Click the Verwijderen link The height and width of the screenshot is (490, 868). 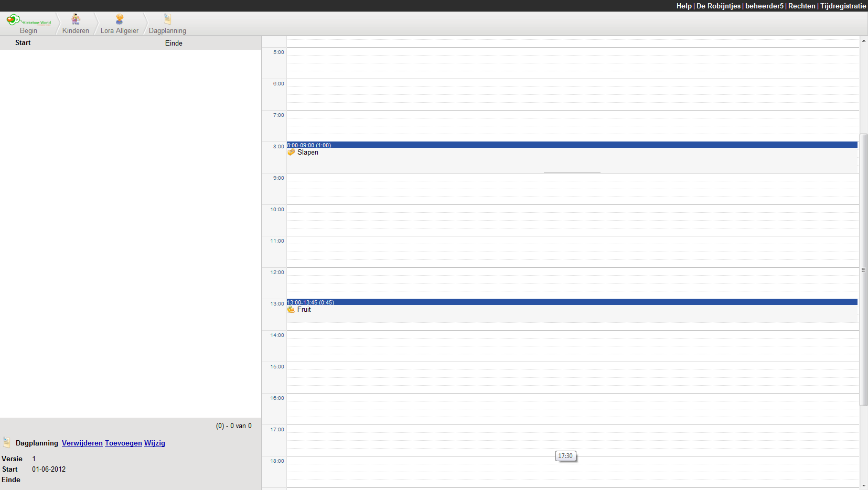pyautogui.click(x=82, y=443)
